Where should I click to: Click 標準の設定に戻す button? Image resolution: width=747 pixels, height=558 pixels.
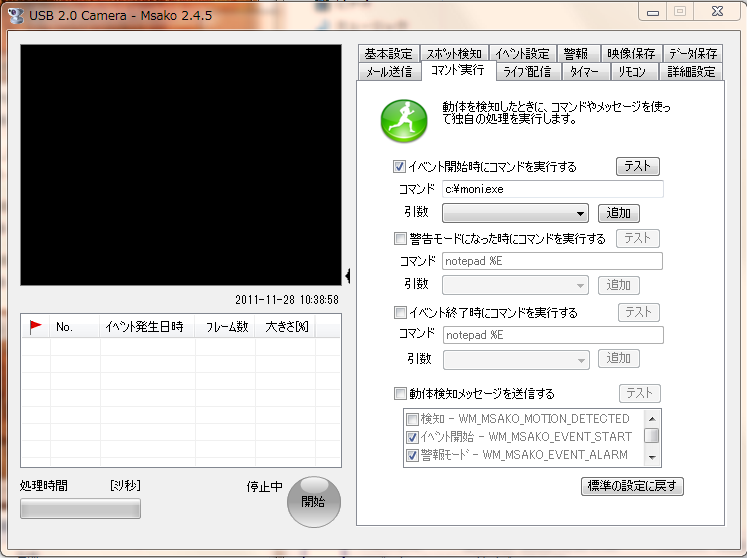(x=632, y=486)
